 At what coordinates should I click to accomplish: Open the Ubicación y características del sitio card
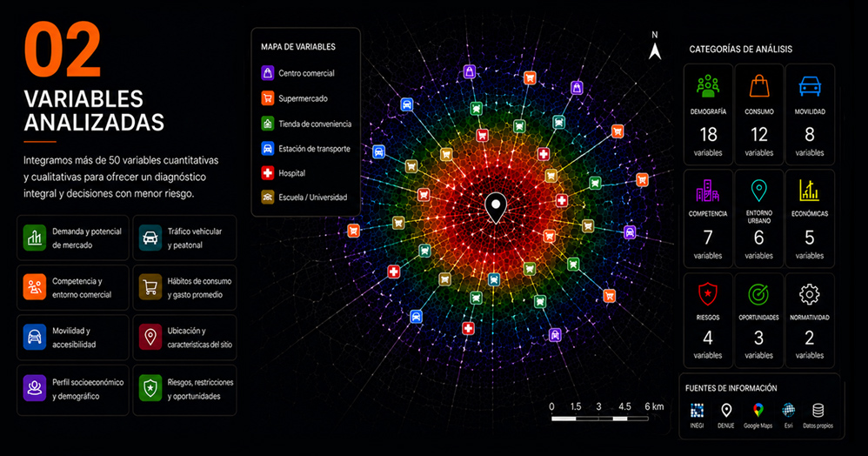coord(185,337)
